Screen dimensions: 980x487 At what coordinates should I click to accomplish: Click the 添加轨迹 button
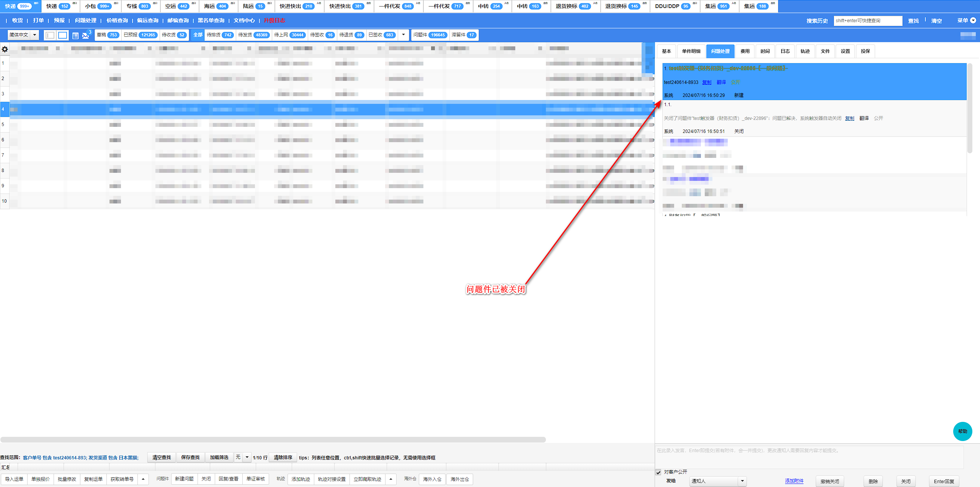tap(301, 479)
